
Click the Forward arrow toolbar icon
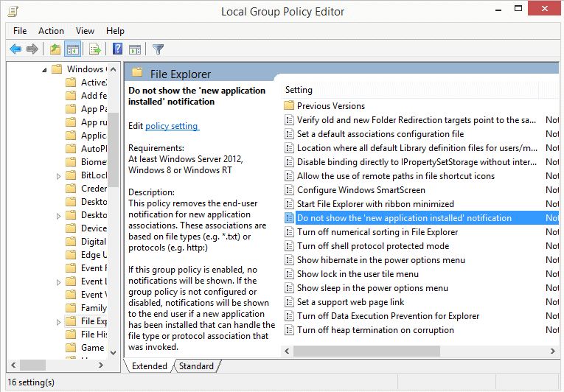(32, 49)
